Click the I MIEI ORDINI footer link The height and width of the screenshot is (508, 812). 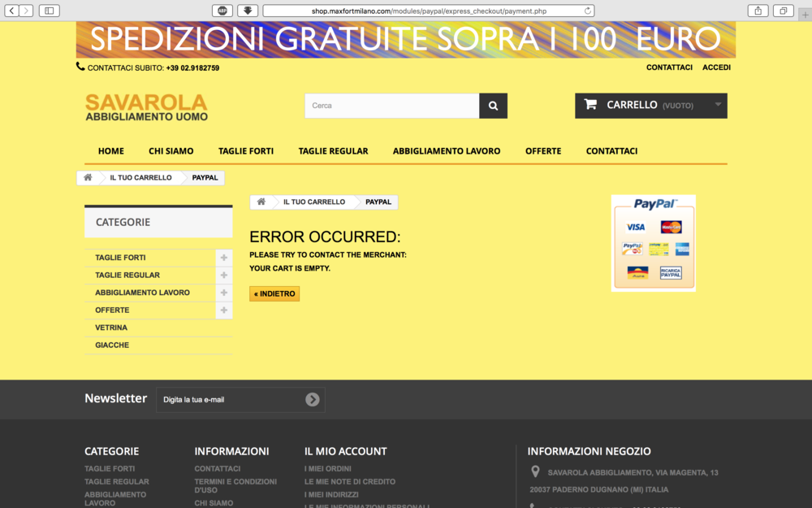[326, 468]
